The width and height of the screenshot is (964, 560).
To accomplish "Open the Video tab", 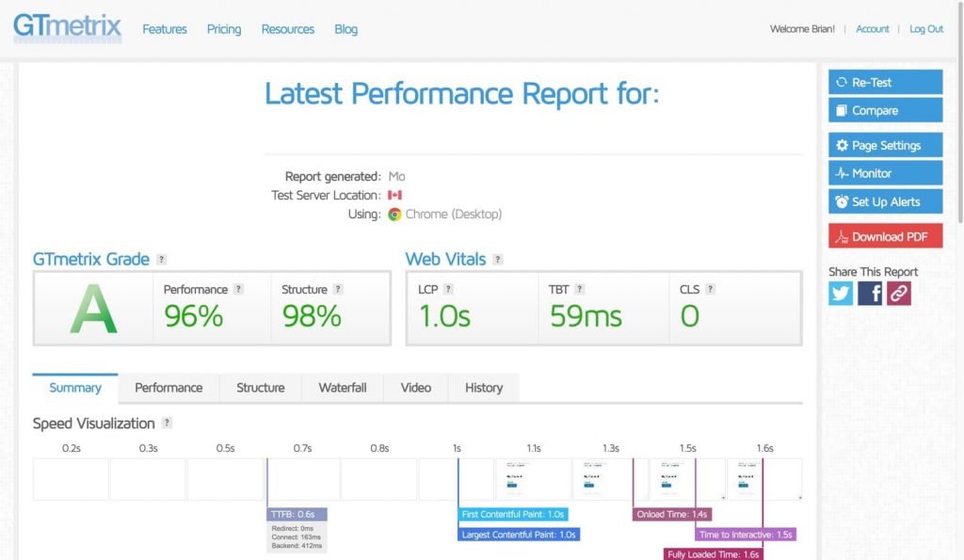I will (x=415, y=388).
